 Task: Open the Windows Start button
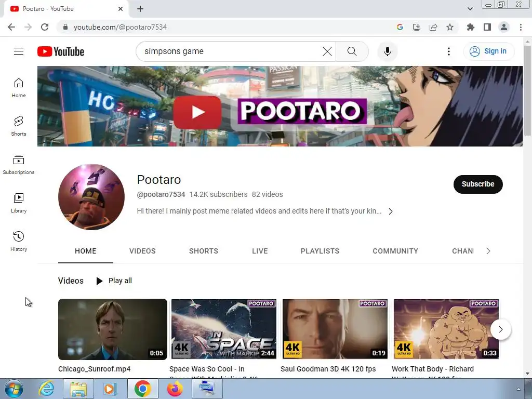click(x=14, y=389)
